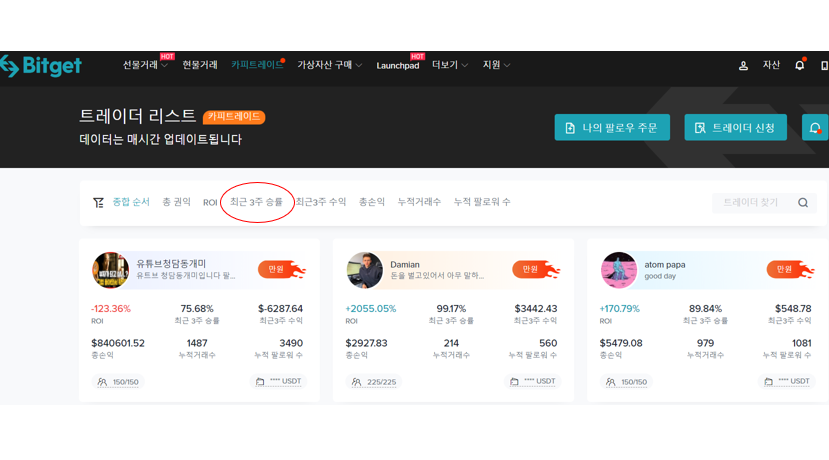
Task: Click trade count 979
Action: pos(705,343)
